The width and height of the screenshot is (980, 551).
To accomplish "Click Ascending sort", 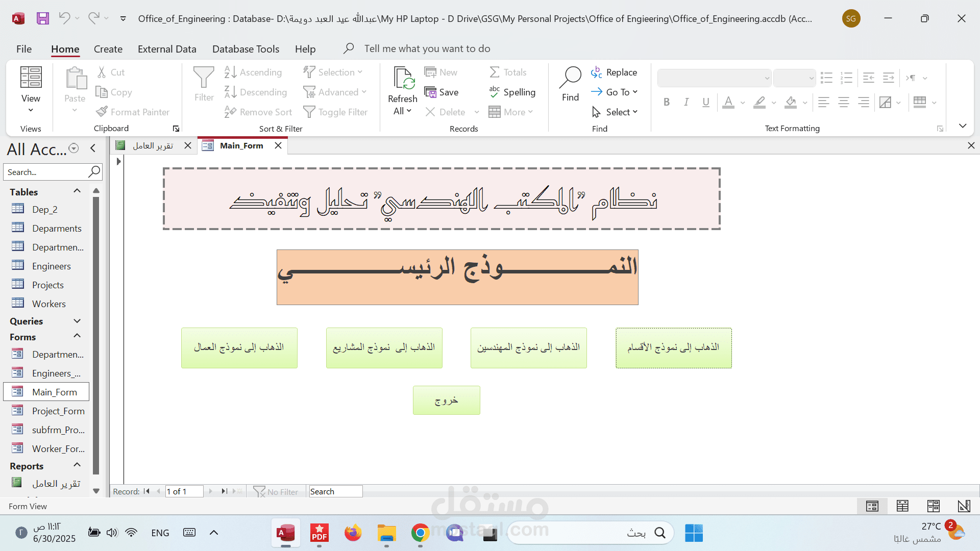I will point(253,72).
